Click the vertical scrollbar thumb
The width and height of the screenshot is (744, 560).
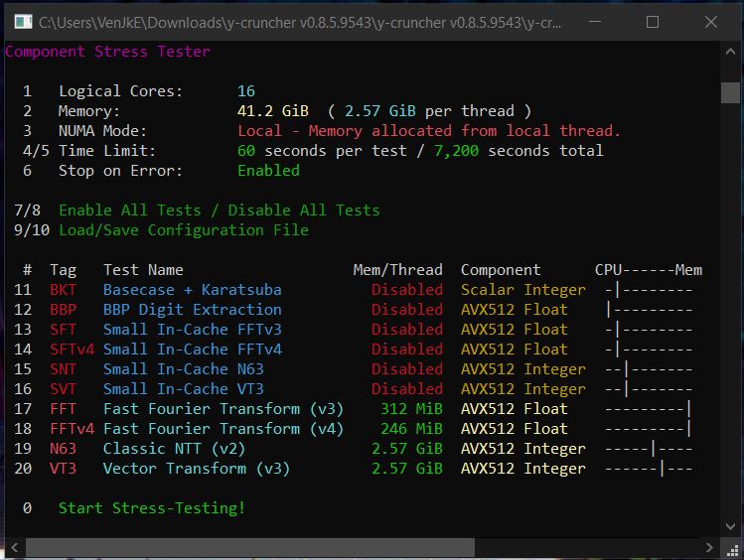(x=730, y=92)
